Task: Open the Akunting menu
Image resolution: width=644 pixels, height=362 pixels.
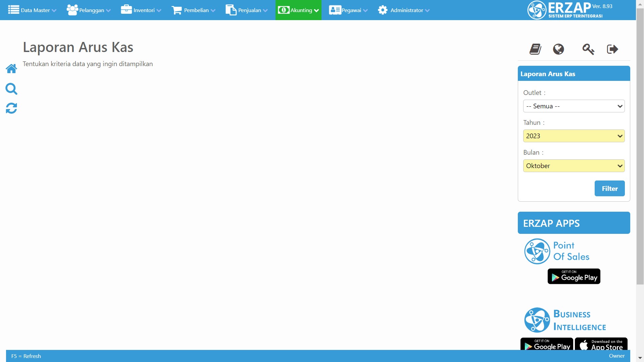Action: coord(298,10)
